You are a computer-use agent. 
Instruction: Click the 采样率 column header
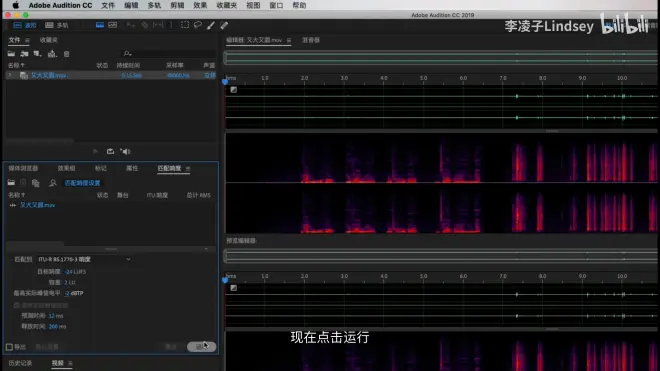(175, 65)
